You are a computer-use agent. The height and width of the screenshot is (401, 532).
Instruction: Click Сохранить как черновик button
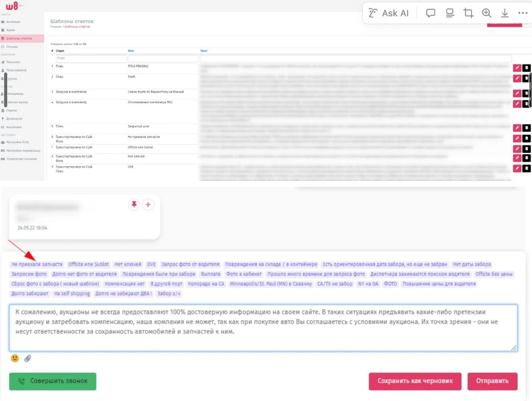point(415,381)
